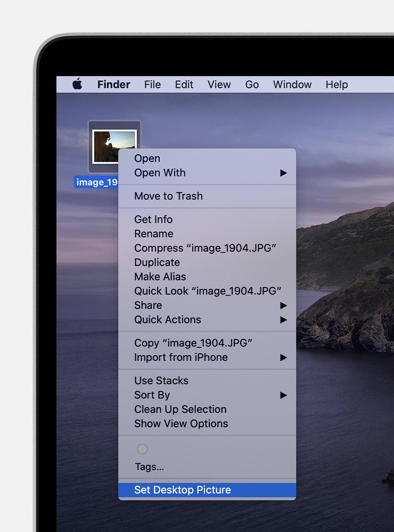394x532 pixels.
Task: Enable Use Stacks on the desktop
Action: click(207, 381)
